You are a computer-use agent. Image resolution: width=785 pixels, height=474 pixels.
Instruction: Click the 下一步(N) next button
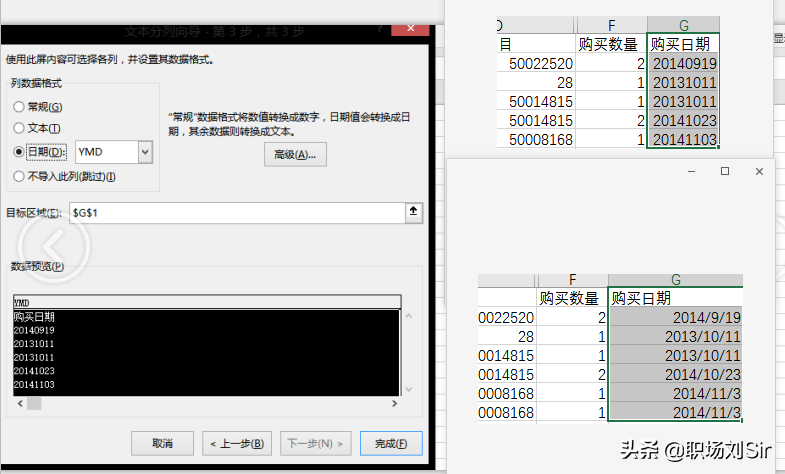click(x=315, y=443)
